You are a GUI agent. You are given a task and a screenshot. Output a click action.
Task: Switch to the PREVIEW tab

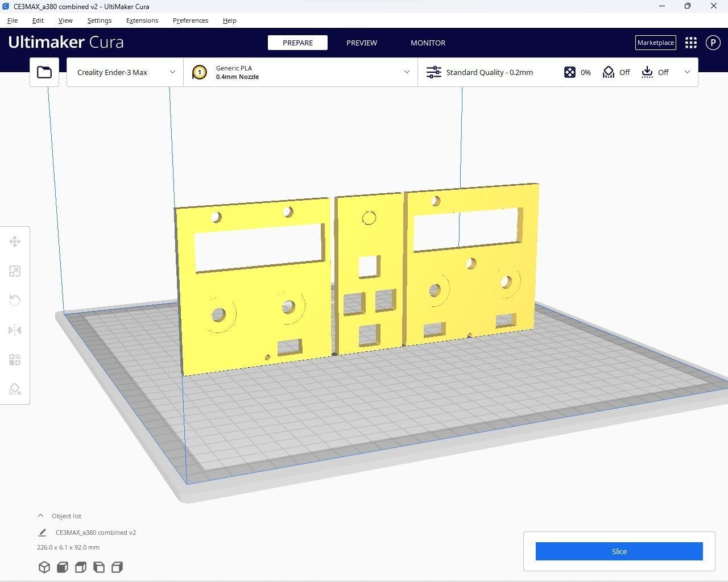[x=362, y=43]
